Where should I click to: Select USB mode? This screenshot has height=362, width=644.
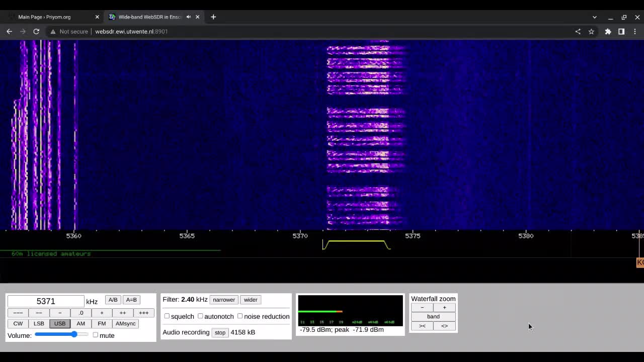[x=60, y=323]
